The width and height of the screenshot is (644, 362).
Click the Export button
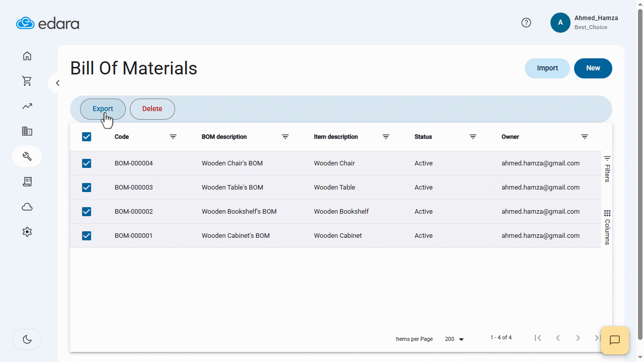coord(103,109)
